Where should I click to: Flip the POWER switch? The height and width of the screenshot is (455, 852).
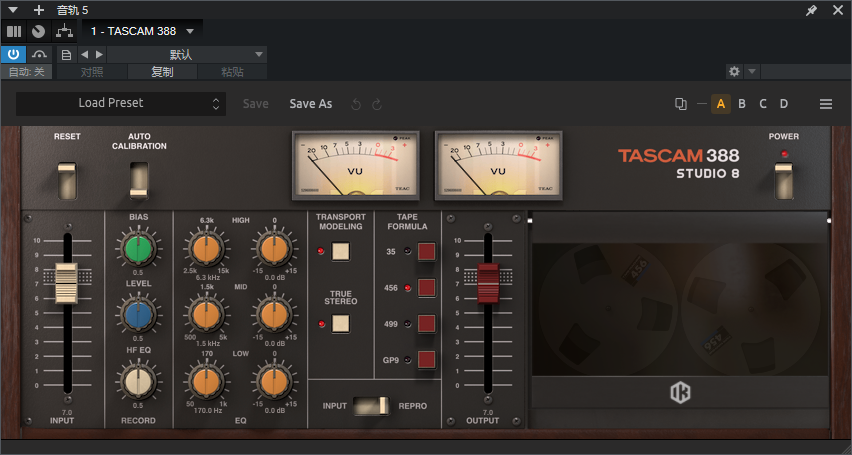(x=784, y=180)
